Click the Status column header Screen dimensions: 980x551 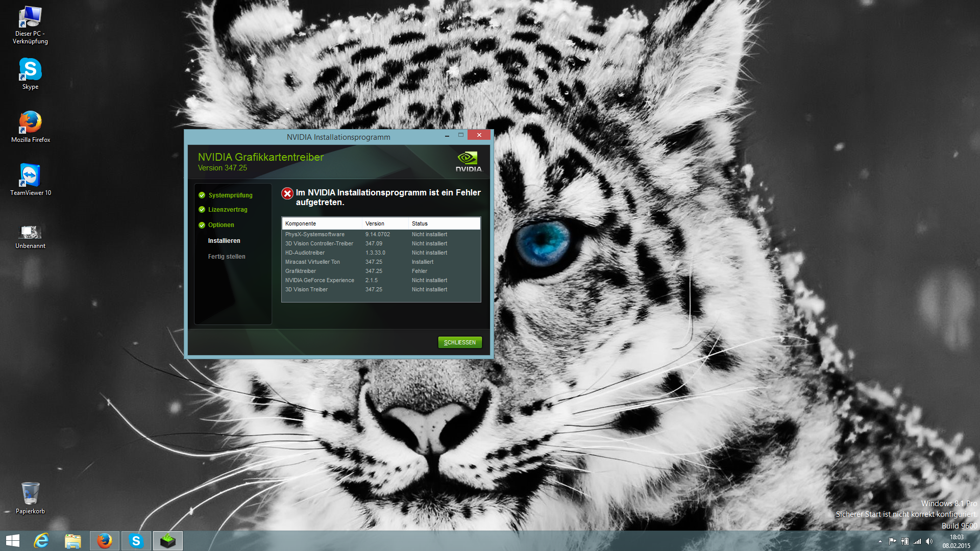(x=444, y=223)
